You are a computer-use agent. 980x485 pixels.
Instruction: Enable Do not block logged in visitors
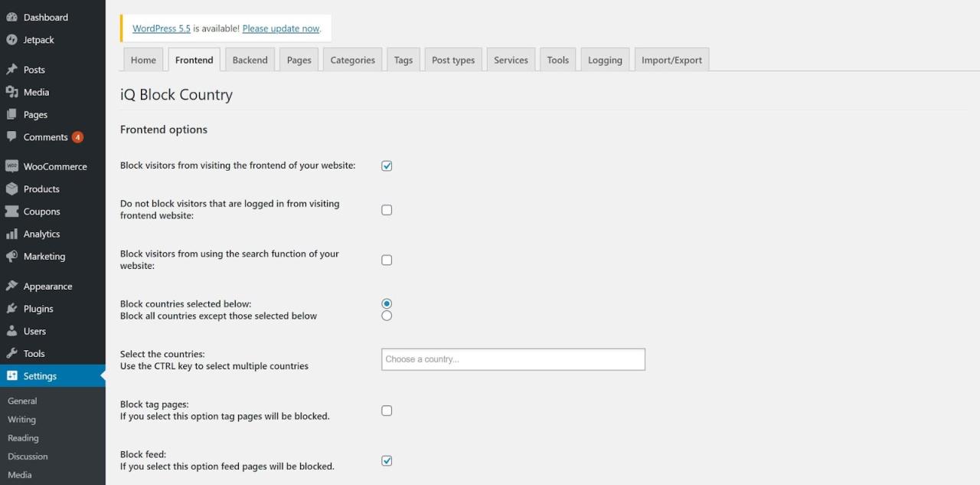pyautogui.click(x=387, y=210)
